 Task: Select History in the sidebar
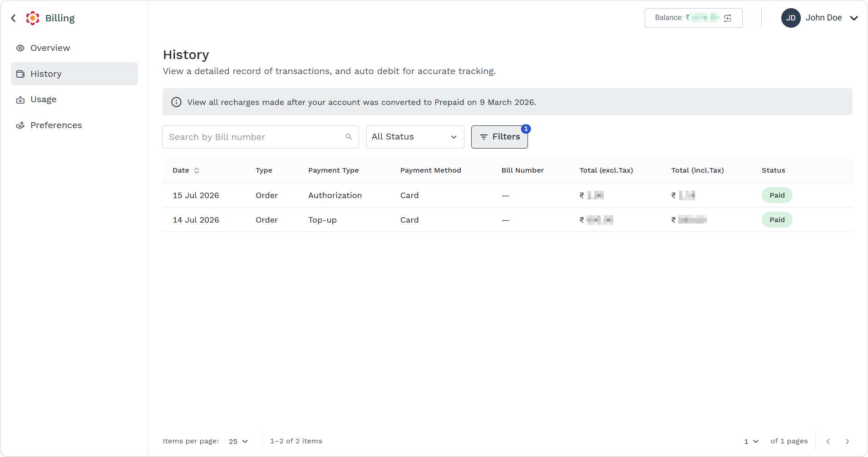click(x=74, y=74)
